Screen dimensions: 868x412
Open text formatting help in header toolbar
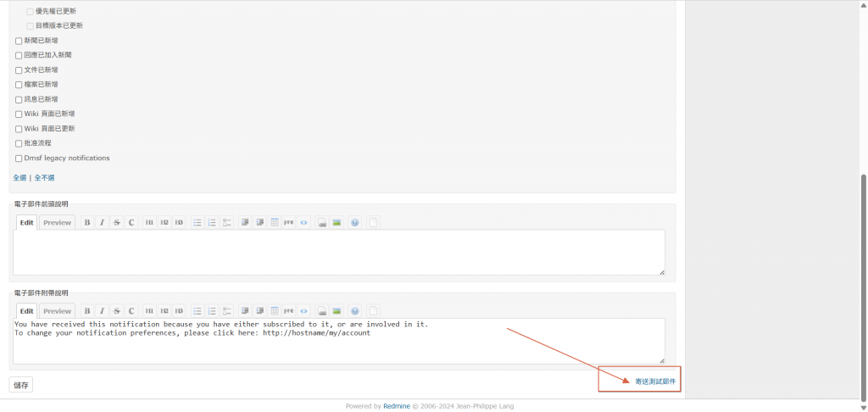(x=355, y=223)
